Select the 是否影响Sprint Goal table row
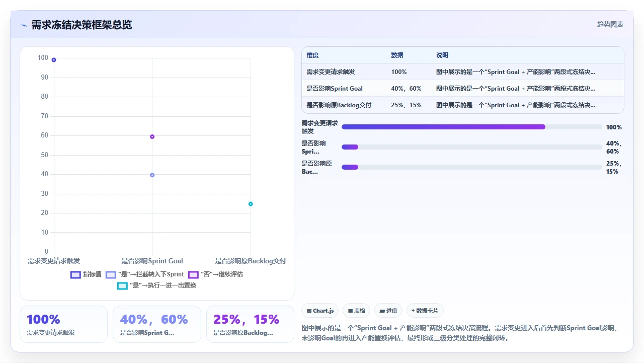This screenshot has height=363, width=644. 462,89
